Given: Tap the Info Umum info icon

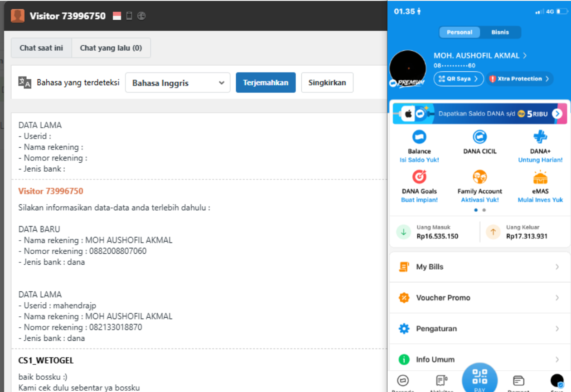Looking at the screenshot, I should coord(404,359).
